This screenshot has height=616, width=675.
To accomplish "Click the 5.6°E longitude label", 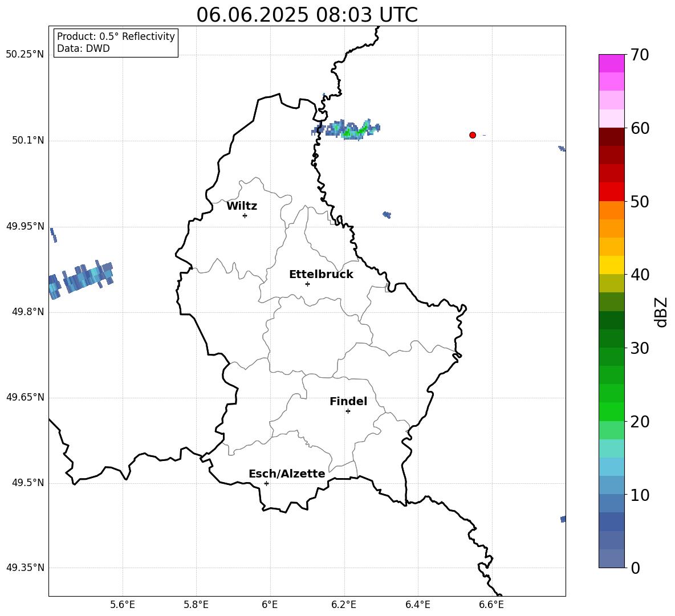I will [123, 605].
